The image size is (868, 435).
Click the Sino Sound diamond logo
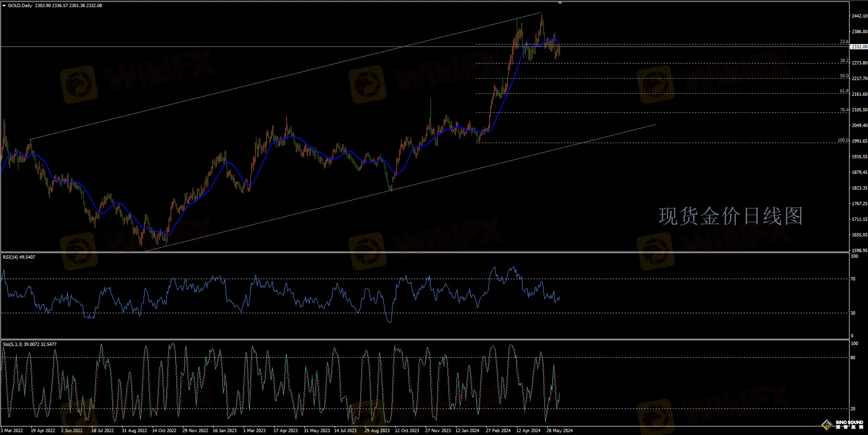(x=828, y=424)
